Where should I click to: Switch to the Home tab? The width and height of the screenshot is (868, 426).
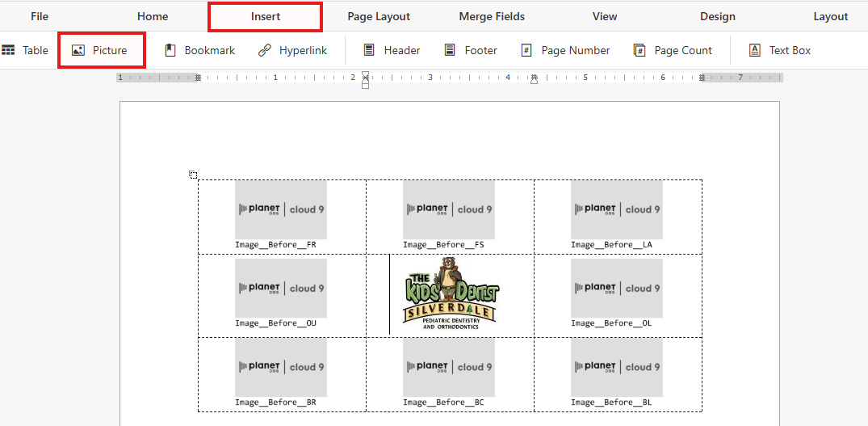coord(153,17)
